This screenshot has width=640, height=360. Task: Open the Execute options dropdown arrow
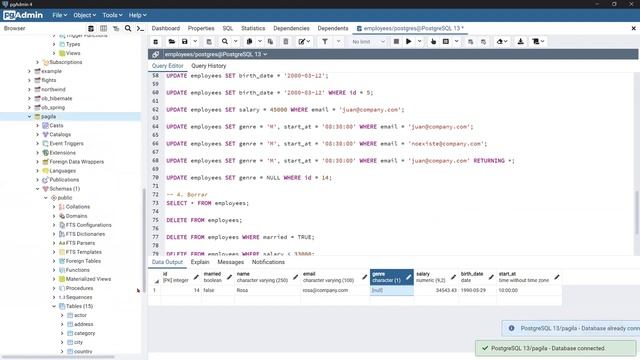click(x=419, y=42)
